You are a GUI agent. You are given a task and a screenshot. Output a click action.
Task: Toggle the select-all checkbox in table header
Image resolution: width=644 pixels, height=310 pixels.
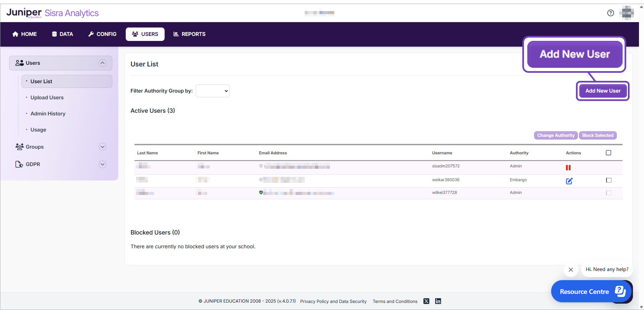(x=608, y=153)
